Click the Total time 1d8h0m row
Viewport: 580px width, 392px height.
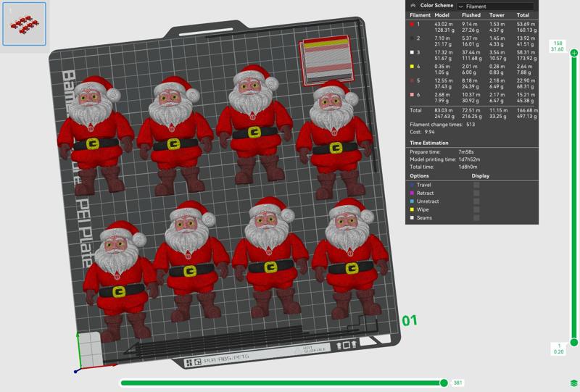[x=444, y=167]
